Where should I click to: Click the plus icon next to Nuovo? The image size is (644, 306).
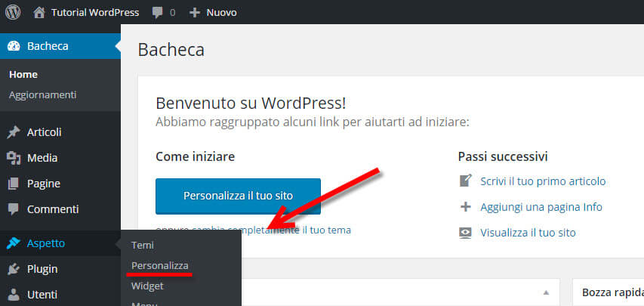[x=194, y=13]
